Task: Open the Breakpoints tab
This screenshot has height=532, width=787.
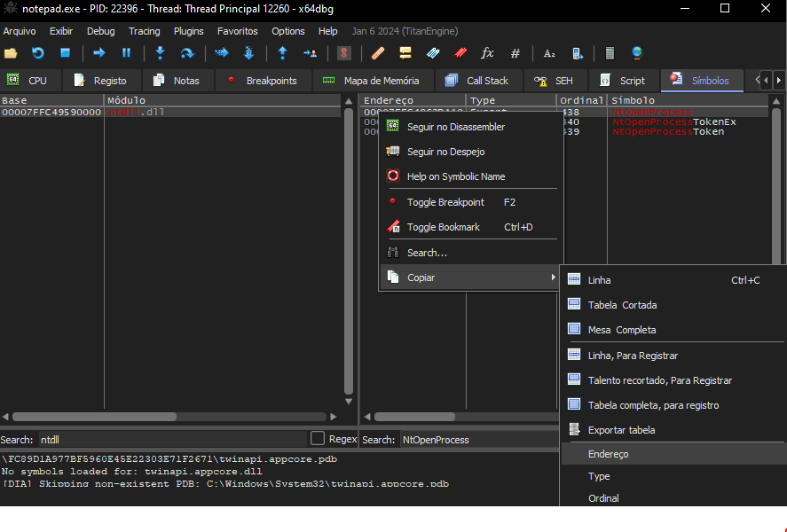Action: [x=271, y=81]
